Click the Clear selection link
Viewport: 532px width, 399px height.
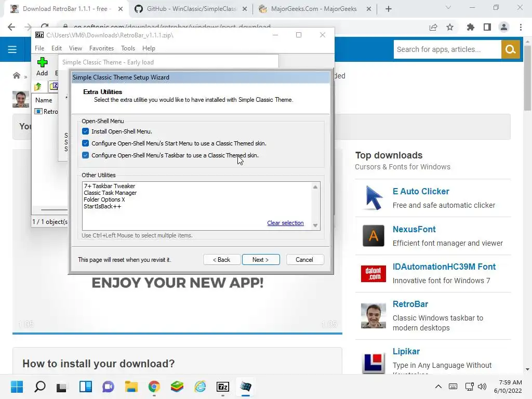point(285,223)
